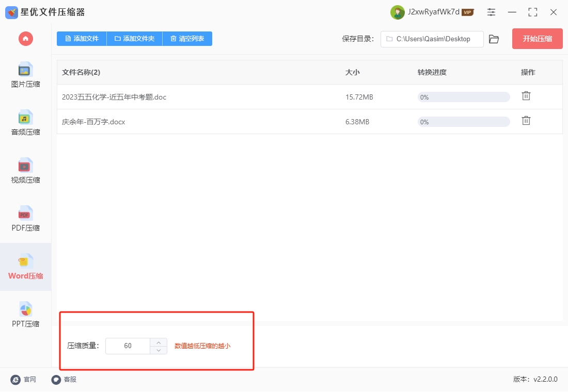The height and width of the screenshot is (392, 568).
Task: Click version text v2.2.0.0
Action: coord(546,379)
